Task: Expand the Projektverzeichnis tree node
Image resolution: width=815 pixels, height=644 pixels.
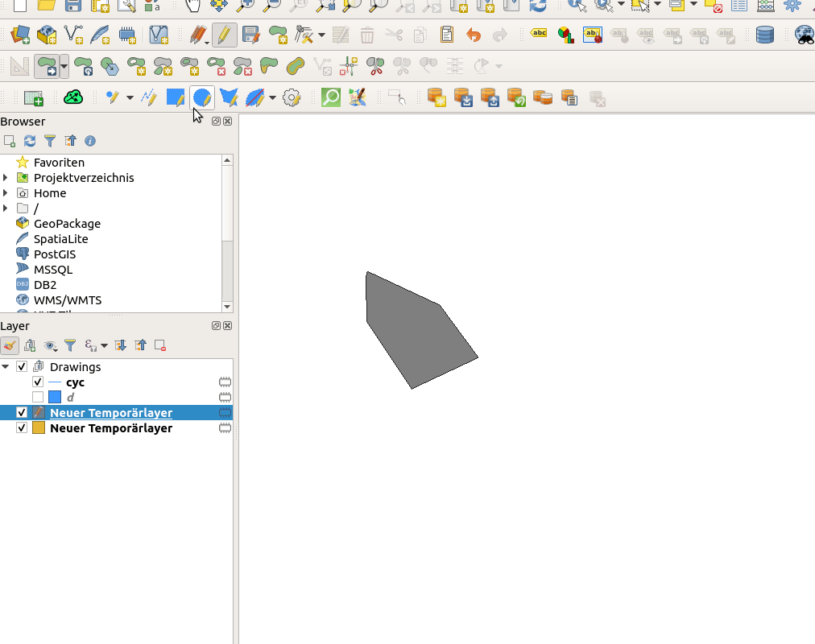Action: [6, 178]
